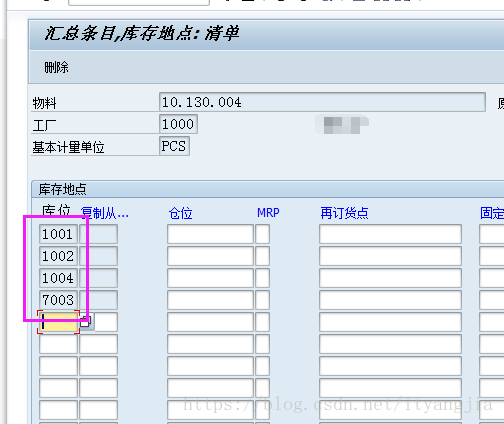Click MRP field in row 1004
The width and height of the screenshot is (504, 424).
(263, 278)
